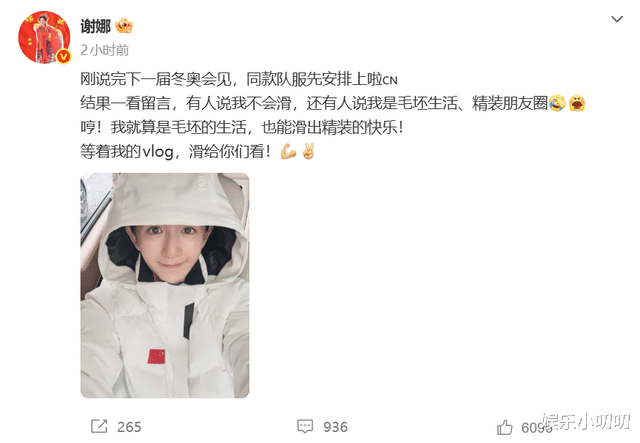Click the shocked face emoji

tap(577, 103)
